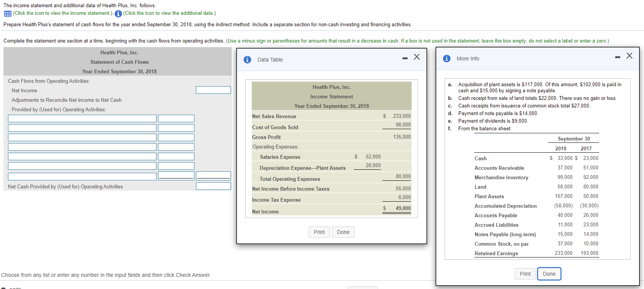This screenshot has height=289, width=644.
Task: Close the Data Table popup
Action: [x=417, y=57]
